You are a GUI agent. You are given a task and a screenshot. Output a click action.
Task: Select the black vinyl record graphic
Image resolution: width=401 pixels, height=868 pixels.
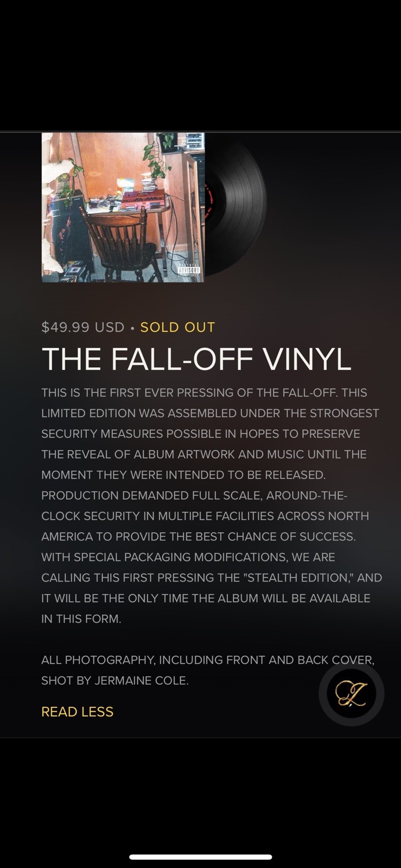click(x=239, y=206)
